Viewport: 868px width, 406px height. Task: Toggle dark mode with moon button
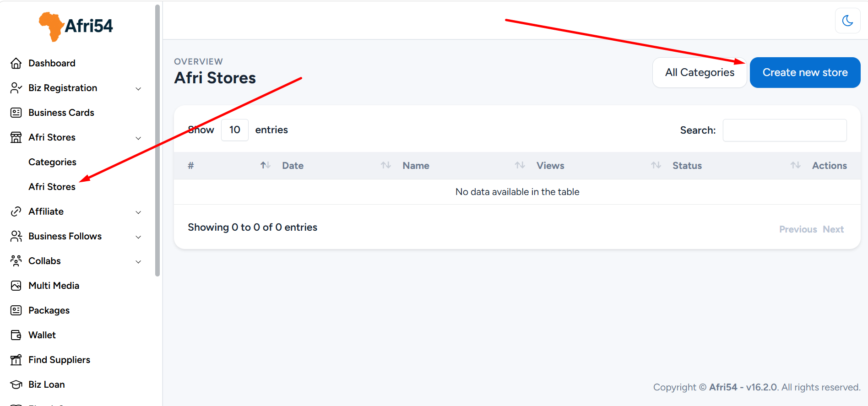pos(847,21)
